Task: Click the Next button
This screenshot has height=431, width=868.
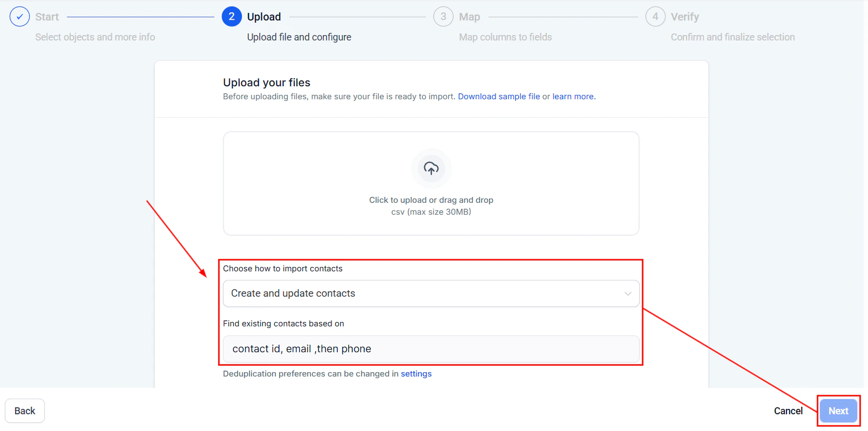Action: (838, 411)
